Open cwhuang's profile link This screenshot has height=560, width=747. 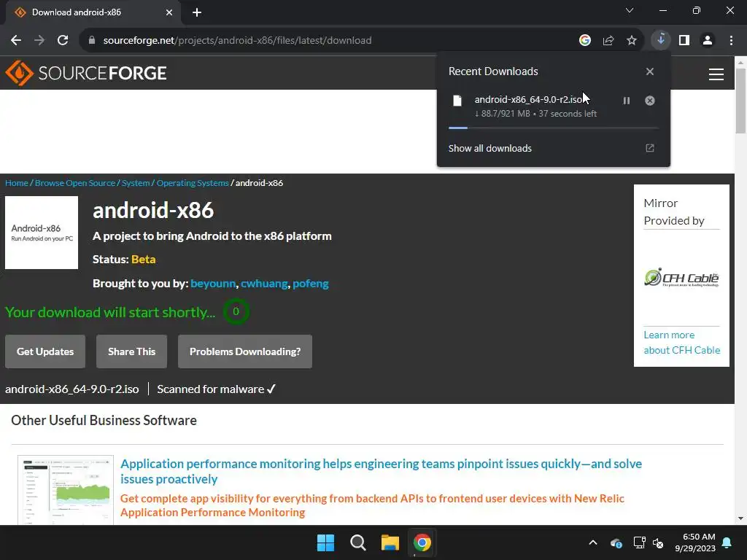pos(264,284)
